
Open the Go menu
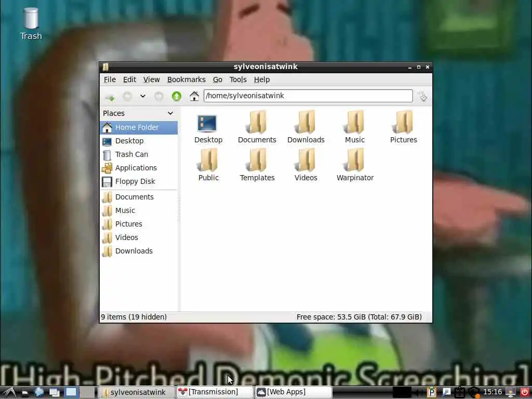(x=218, y=79)
